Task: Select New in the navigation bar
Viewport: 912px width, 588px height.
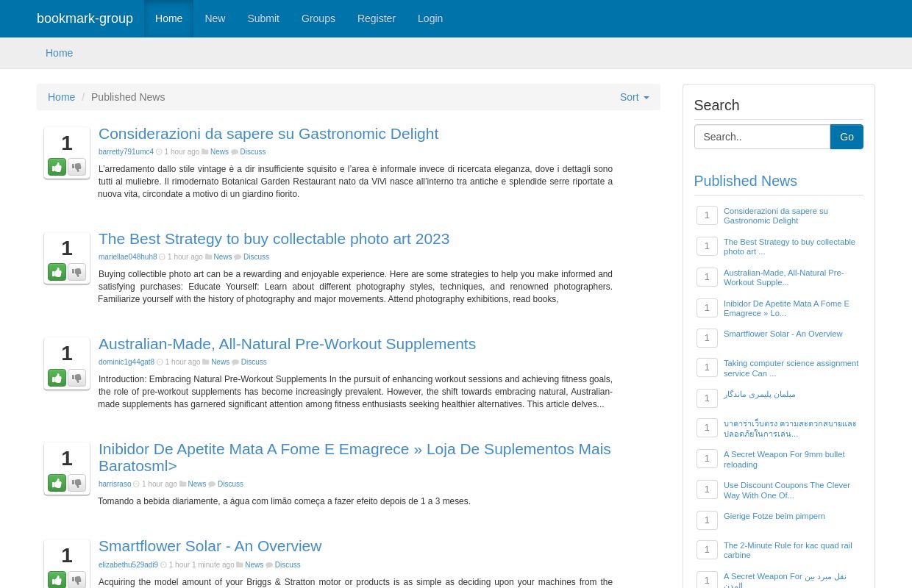Action: click(x=215, y=18)
